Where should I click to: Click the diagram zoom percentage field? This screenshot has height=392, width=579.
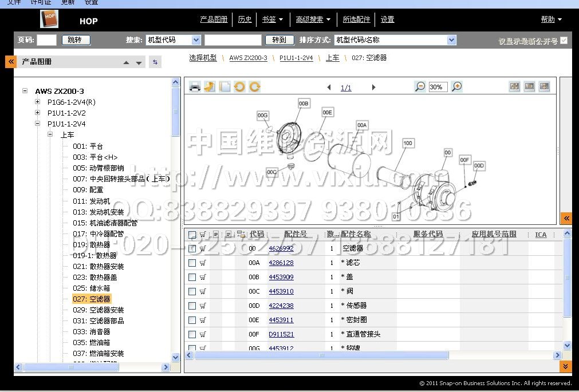pos(438,87)
